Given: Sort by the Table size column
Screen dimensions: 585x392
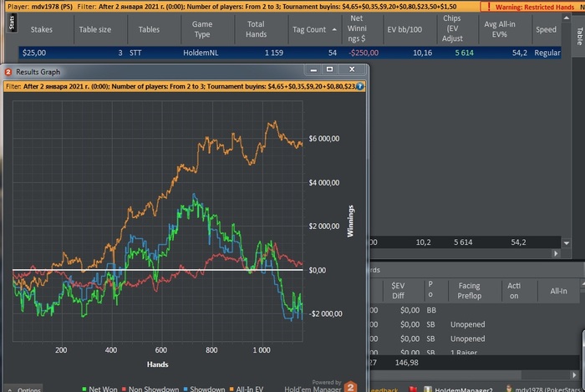Looking at the screenshot, I should [94, 29].
